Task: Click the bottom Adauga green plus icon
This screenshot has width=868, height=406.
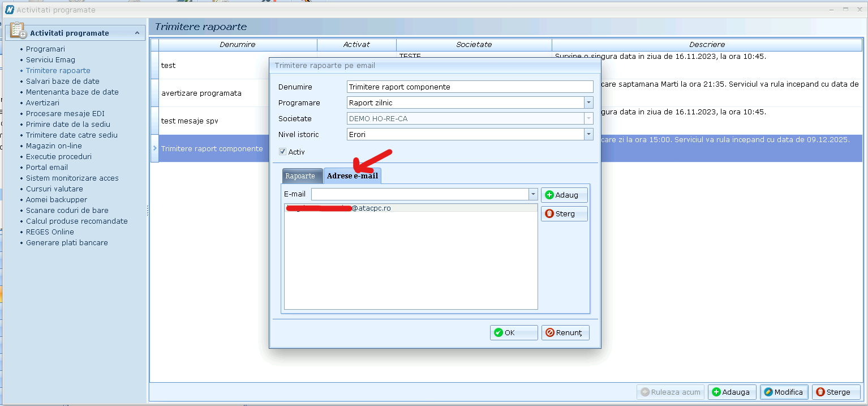Action: (716, 392)
